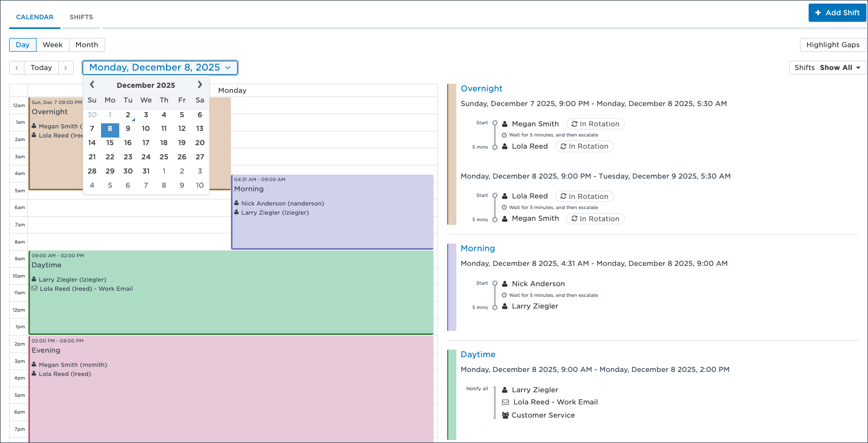Click the Customer Service group icon
Viewport: 868px width, 443px height.
[x=505, y=415]
